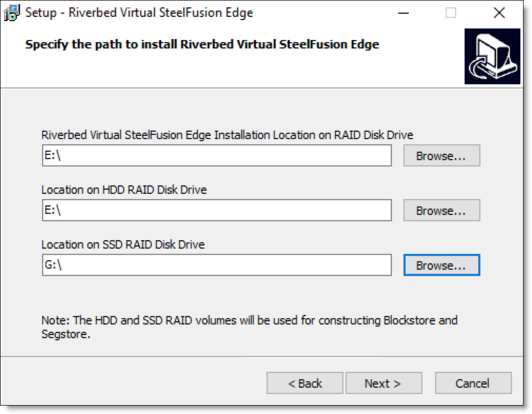
Task: Click the Blockstore and Segstore note text
Action: [249, 327]
